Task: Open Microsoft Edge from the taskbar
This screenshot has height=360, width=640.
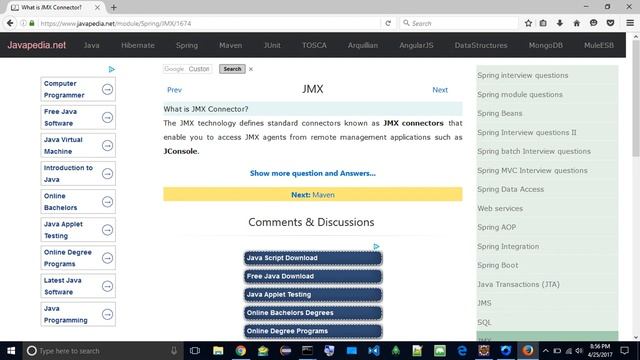Action: [x=462, y=351]
